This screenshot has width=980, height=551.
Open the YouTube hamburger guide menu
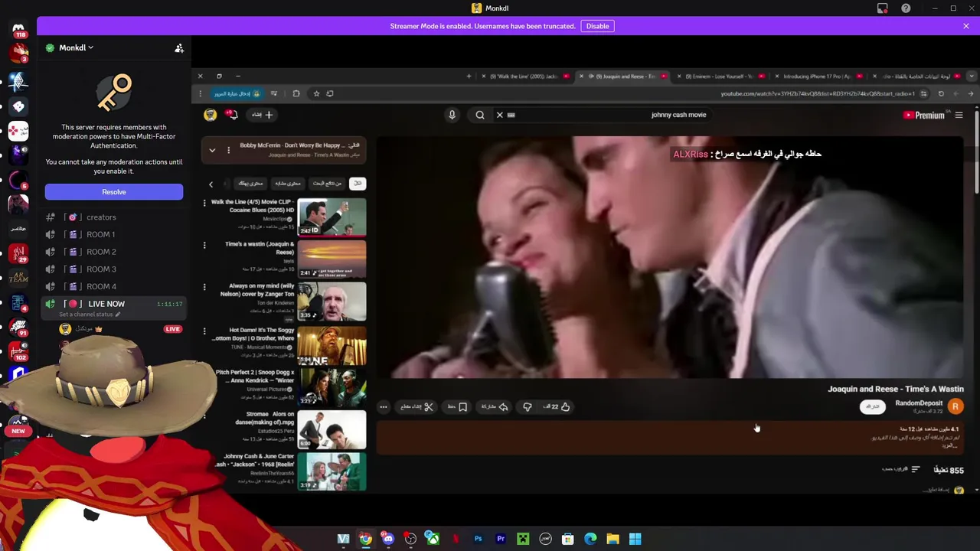click(x=959, y=115)
